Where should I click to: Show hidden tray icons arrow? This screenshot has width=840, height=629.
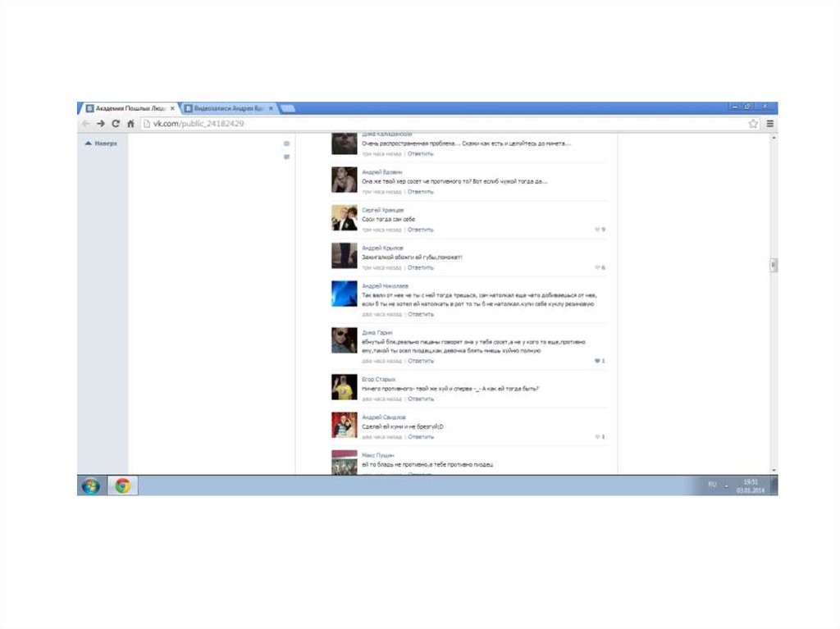725,485
